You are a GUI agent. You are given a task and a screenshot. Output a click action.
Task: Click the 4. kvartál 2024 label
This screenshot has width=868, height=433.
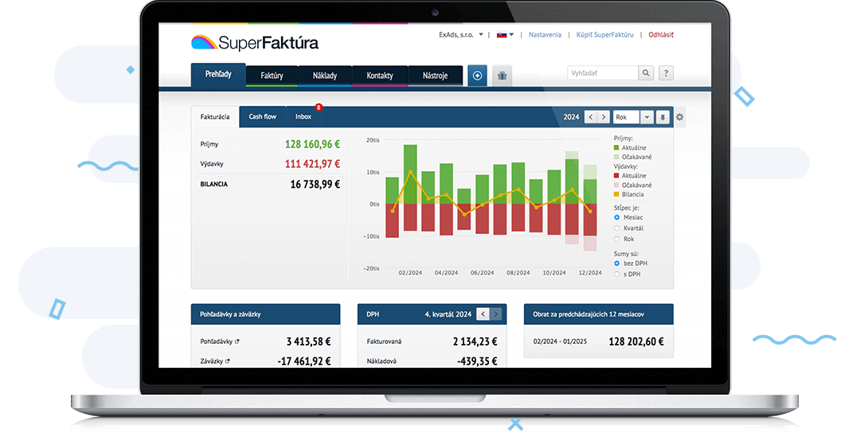(x=448, y=314)
